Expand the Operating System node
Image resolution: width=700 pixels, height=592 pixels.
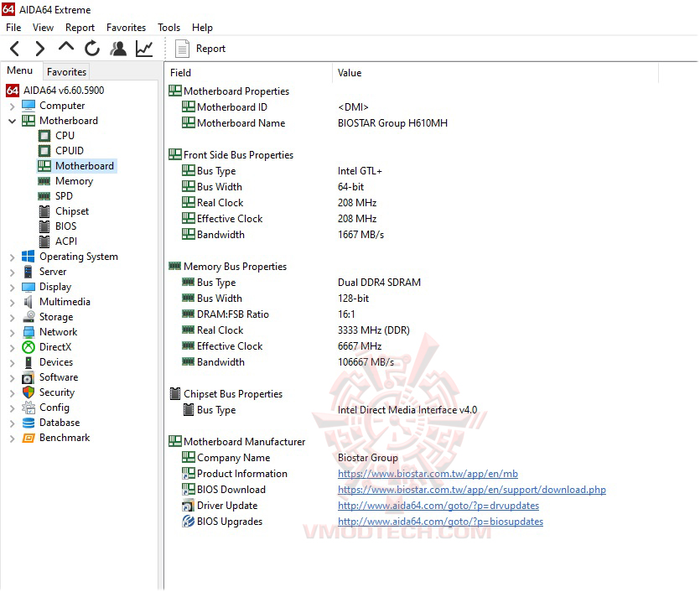pyautogui.click(x=12, y=257)
